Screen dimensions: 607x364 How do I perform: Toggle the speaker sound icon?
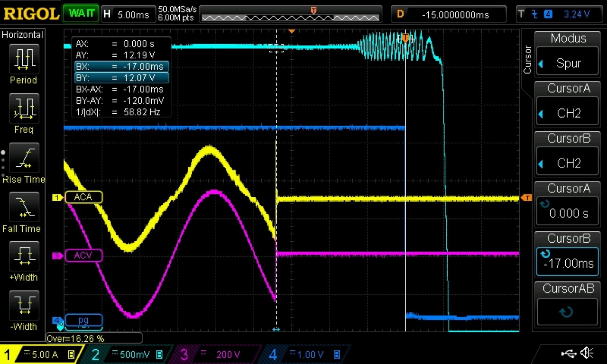[x=588, y=353]
